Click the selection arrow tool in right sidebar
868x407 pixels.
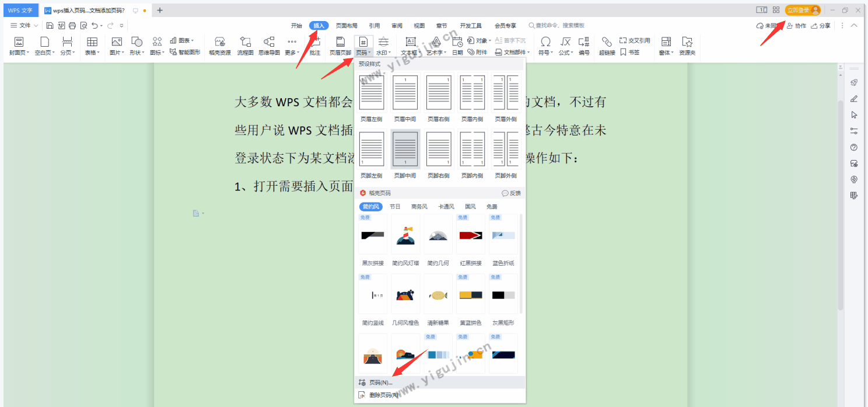[x=854, y=115]
